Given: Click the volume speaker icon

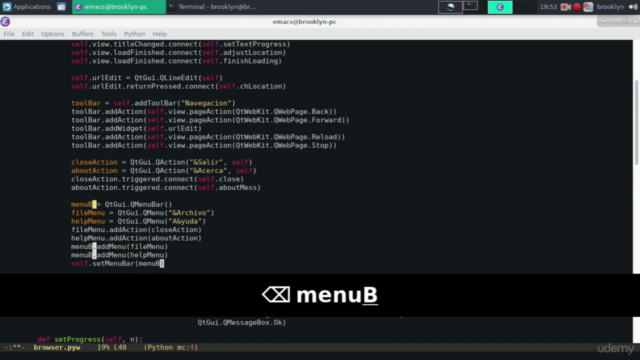Looking at the screenshot, I should coord(633,7).
